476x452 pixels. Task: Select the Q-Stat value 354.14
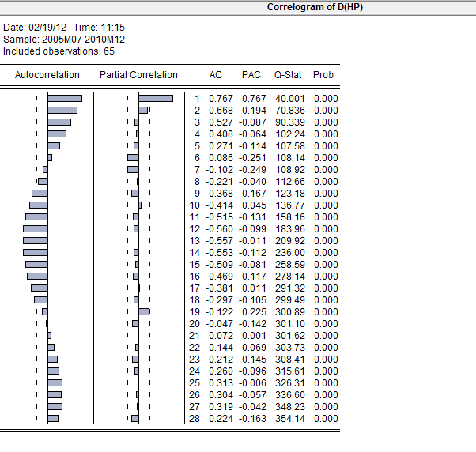[290, 419]
